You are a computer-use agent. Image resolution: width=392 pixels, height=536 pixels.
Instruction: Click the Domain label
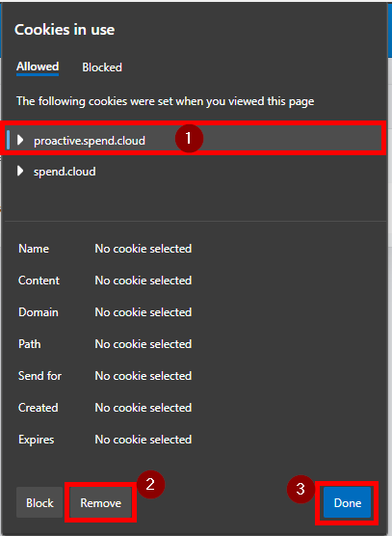pos(39,312)
